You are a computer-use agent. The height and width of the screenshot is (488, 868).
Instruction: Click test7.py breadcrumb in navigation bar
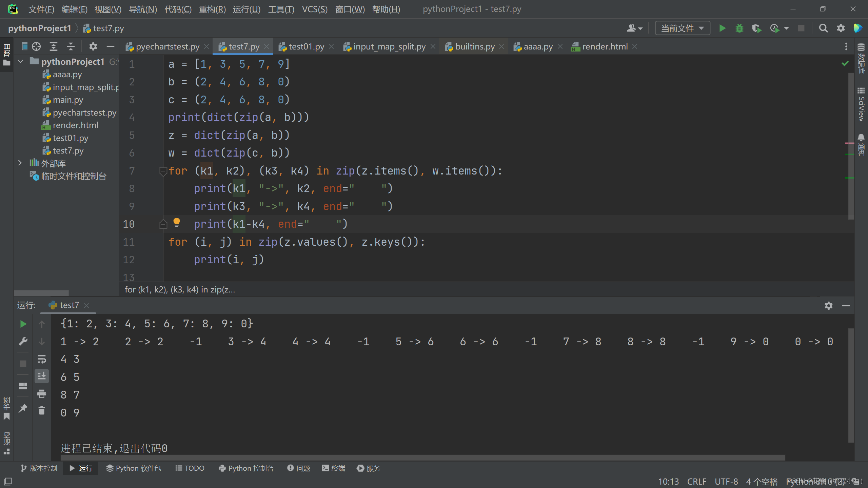tap(104, 28)
